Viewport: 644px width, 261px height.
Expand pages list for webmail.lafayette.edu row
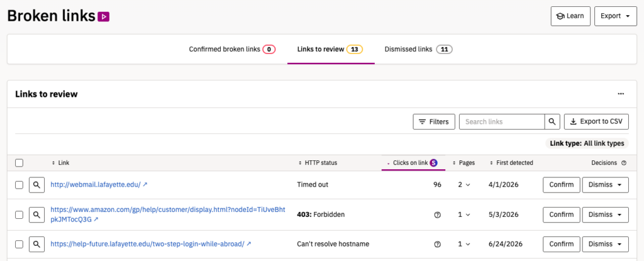point(464,185)
